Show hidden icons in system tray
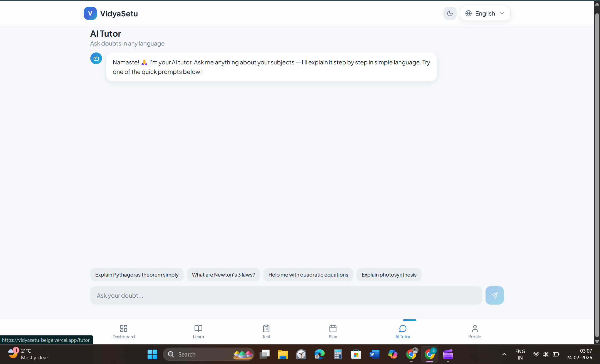Screen dimensions: 600x364 click(504, 354)
